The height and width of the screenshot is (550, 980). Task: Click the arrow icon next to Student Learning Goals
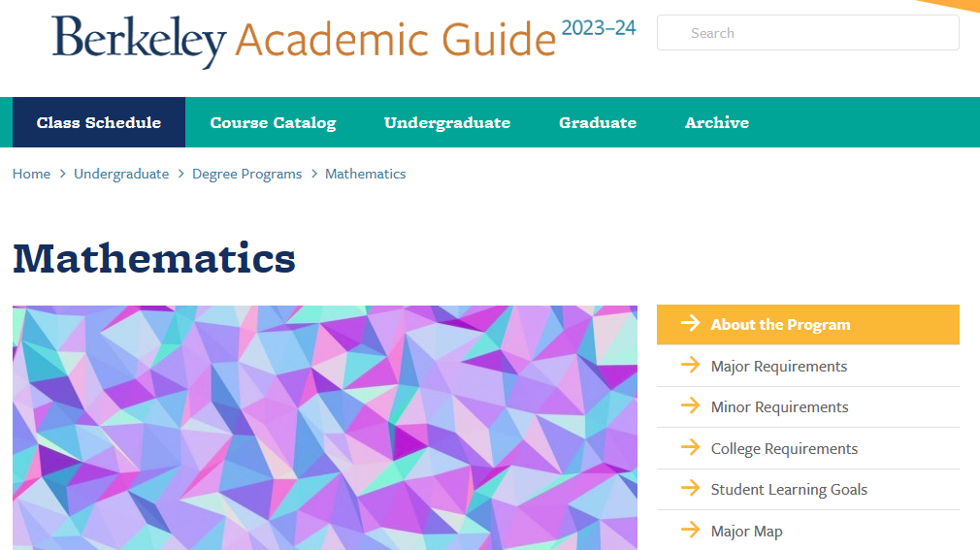click(690, 488)
